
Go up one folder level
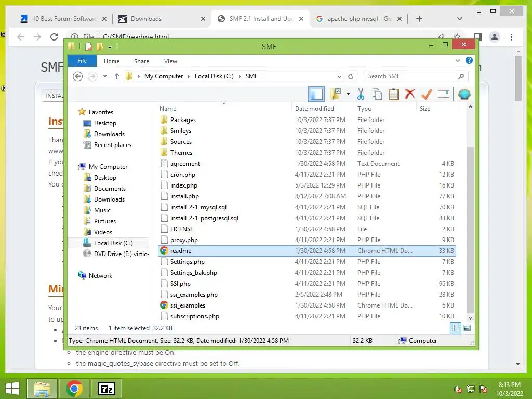(117, 76)
